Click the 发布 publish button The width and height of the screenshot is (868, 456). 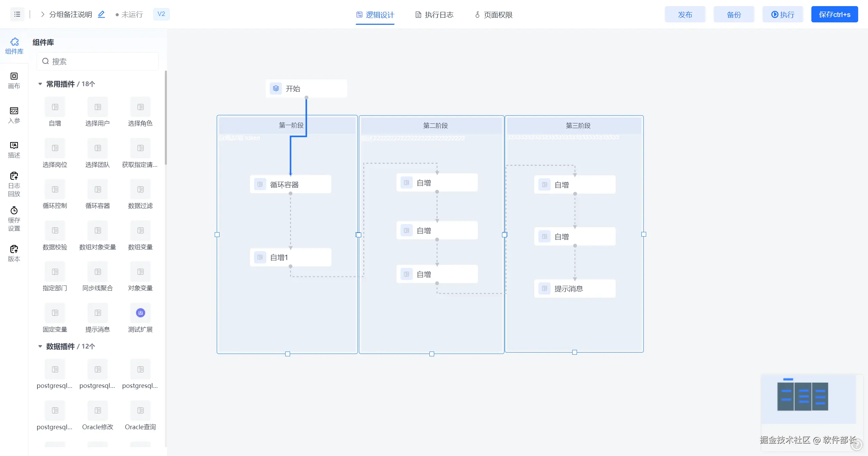(685, 15)
